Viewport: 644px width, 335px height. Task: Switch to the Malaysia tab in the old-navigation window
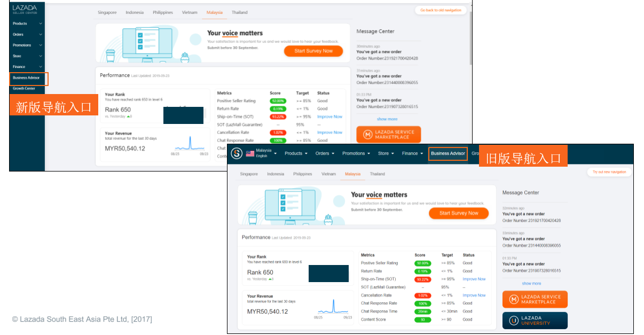[352, 174]
